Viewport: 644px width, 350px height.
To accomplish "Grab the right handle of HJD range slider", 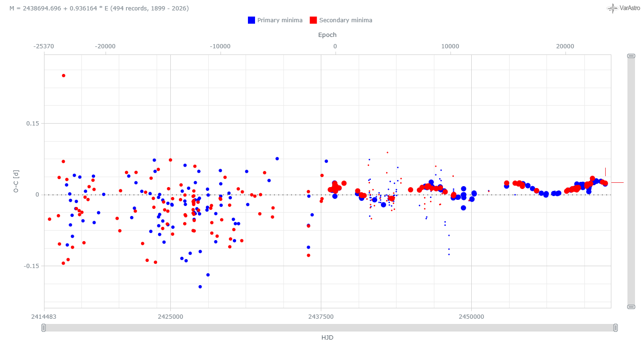I will tap(615, 327).
